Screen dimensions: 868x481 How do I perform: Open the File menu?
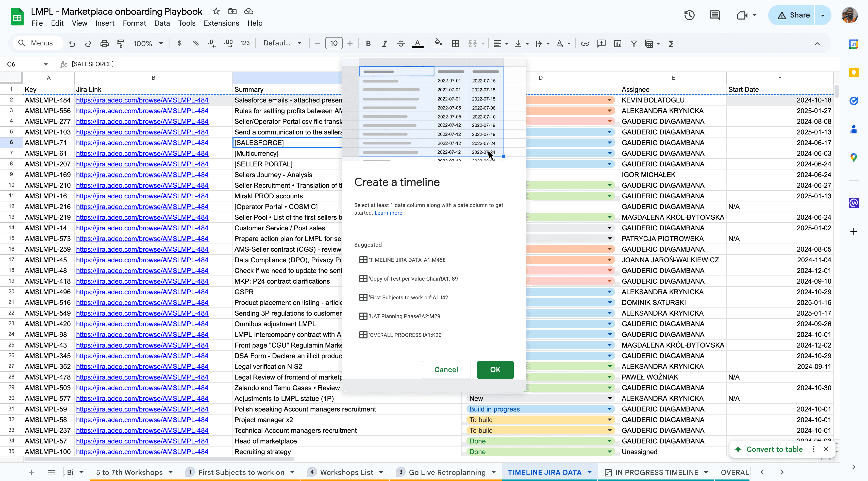tap(37, 23)
